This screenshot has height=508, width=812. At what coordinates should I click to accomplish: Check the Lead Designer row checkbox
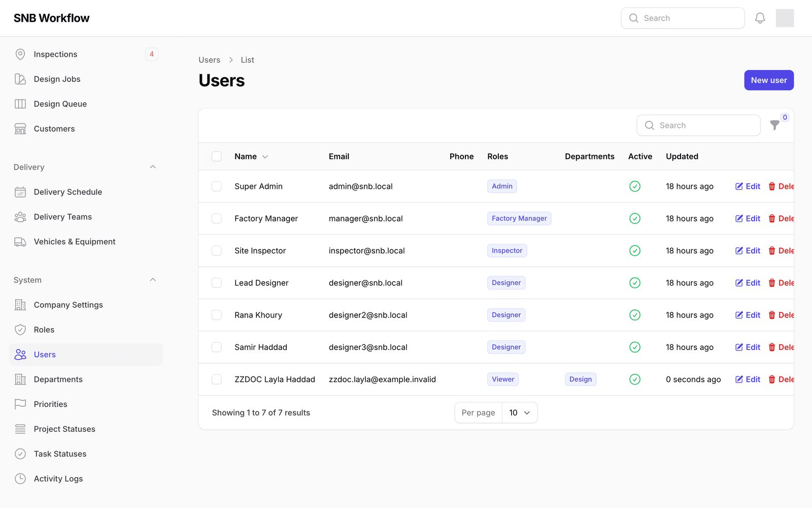217,283
